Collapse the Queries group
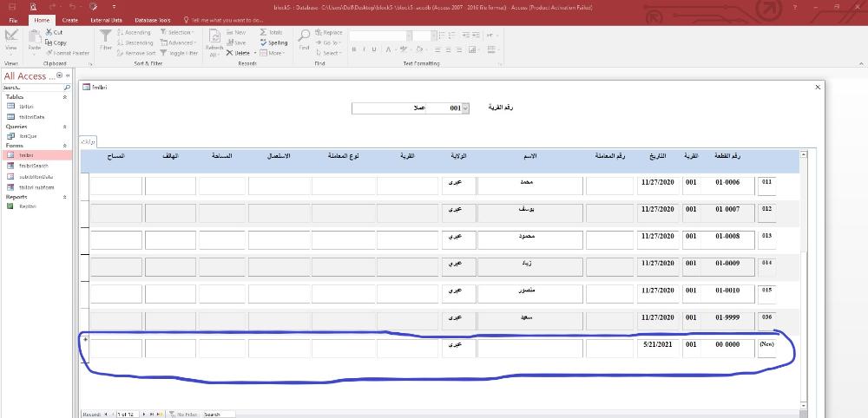Viewport: 868px width, 418px height. click(x=64, y=127)
